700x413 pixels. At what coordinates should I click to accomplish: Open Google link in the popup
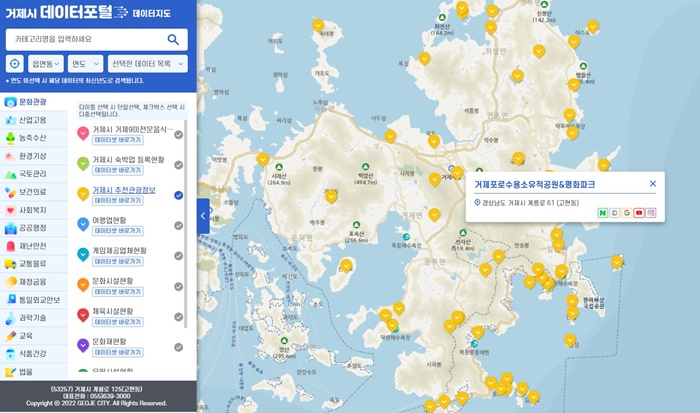click(x=627, y=213)
